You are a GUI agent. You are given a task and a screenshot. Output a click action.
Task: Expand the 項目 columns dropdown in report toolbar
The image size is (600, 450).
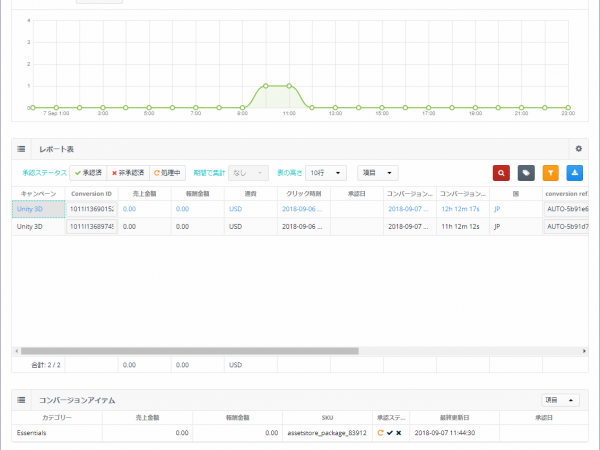tap(378, 173)
